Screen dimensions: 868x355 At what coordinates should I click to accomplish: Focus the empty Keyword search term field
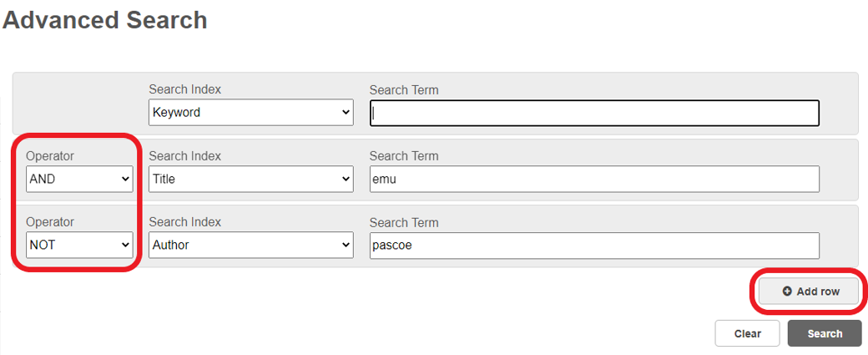pyautogui.click(x=594, y=113)
